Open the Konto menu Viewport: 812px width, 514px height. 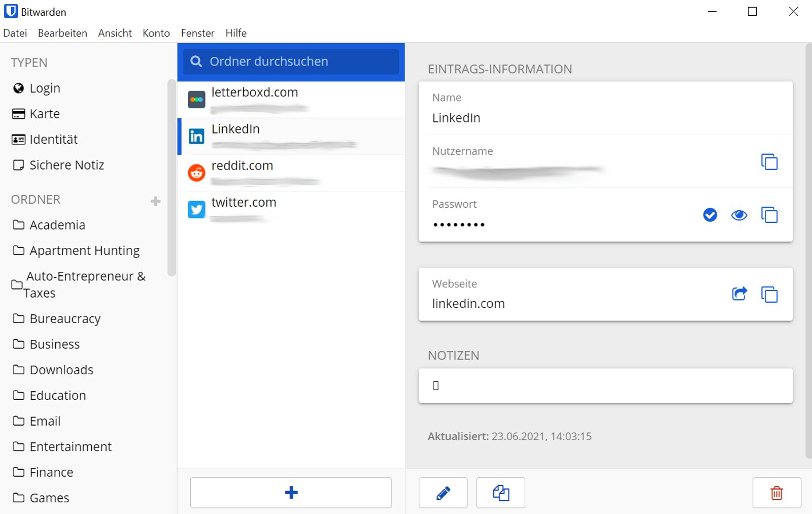(x=156, y=33)
